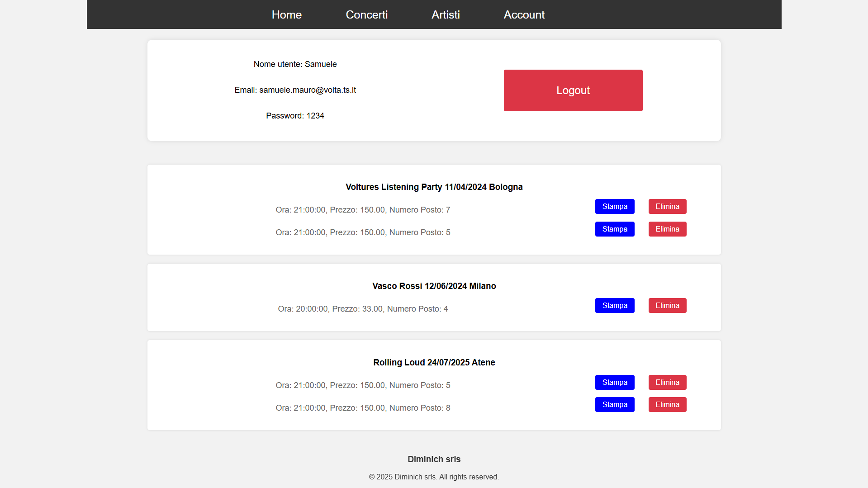This screenshot has width=868, height=488.
Task: Click the Rolling Loud Atene heading
Action: coord(434,362)
